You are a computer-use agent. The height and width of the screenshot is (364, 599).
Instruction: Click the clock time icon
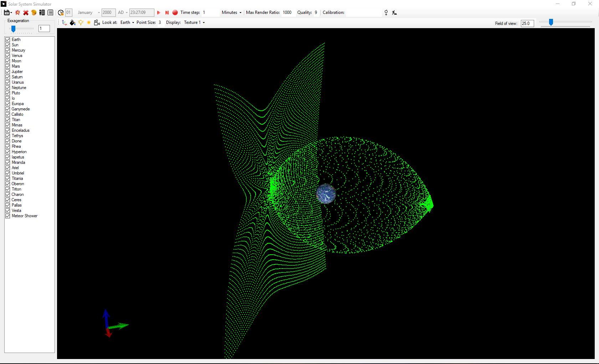[61, 12]
